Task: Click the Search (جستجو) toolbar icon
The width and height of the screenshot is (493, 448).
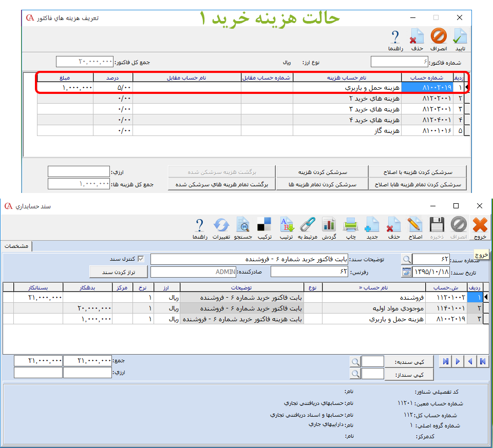Action: (x=242, y=228)
